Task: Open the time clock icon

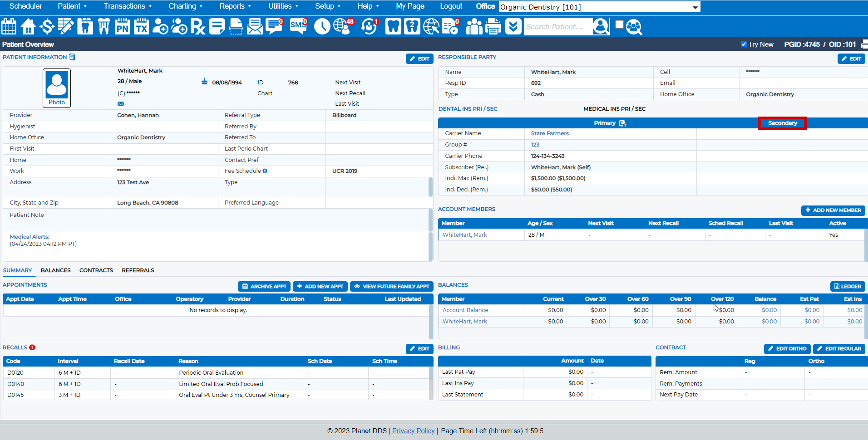Action: coord(322,27)
